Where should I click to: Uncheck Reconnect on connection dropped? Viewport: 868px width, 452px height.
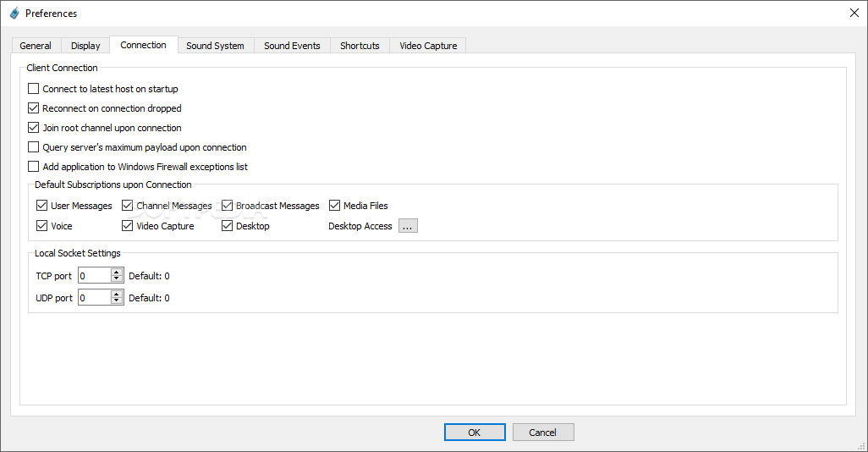coord(34,108)
